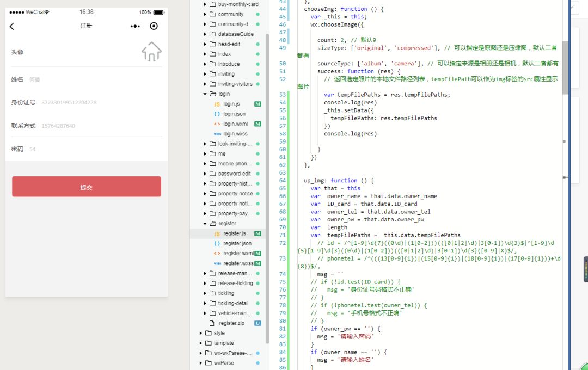This screenshot has width=588, height=370.
Task: Click the text 'up_img: function () {'
Action: pos(339,181)
